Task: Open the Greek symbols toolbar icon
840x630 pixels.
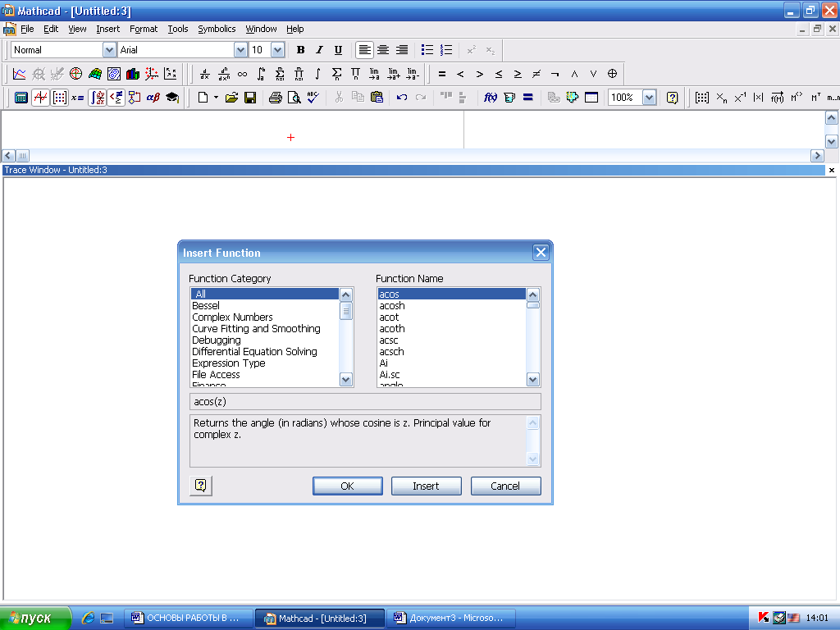Action: 153,98
